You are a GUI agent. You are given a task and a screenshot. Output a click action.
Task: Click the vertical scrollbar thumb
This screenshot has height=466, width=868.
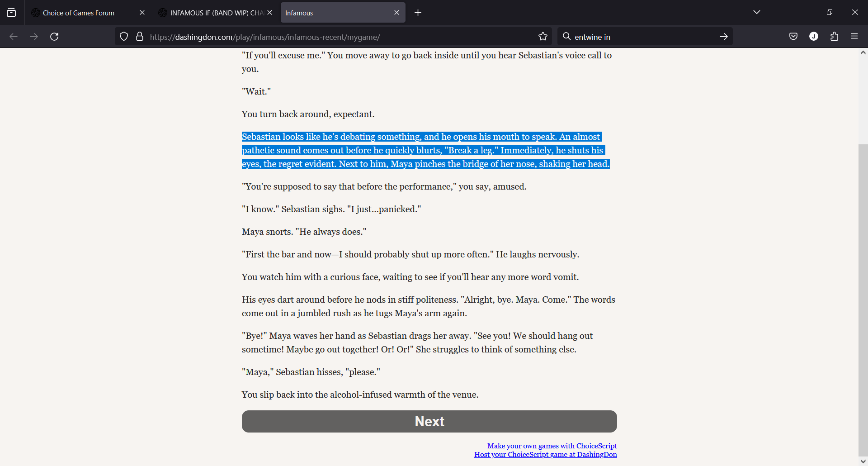pyautogui.click(x=863, y=301)
